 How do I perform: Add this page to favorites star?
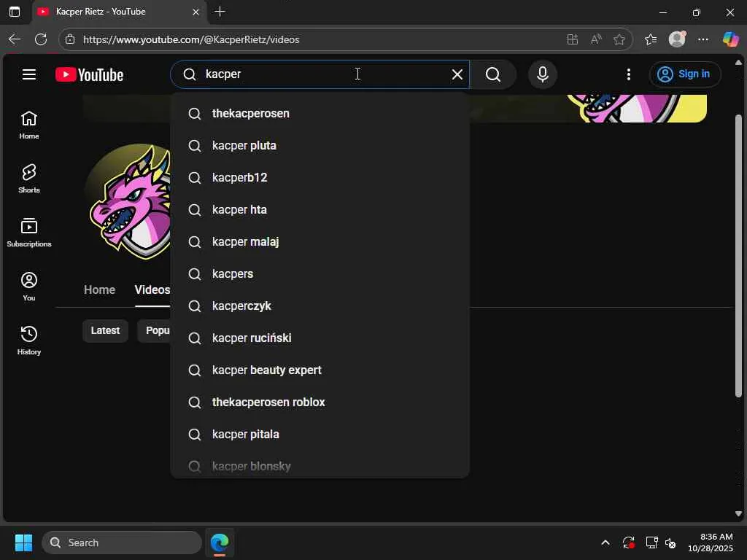pos(619,39)
